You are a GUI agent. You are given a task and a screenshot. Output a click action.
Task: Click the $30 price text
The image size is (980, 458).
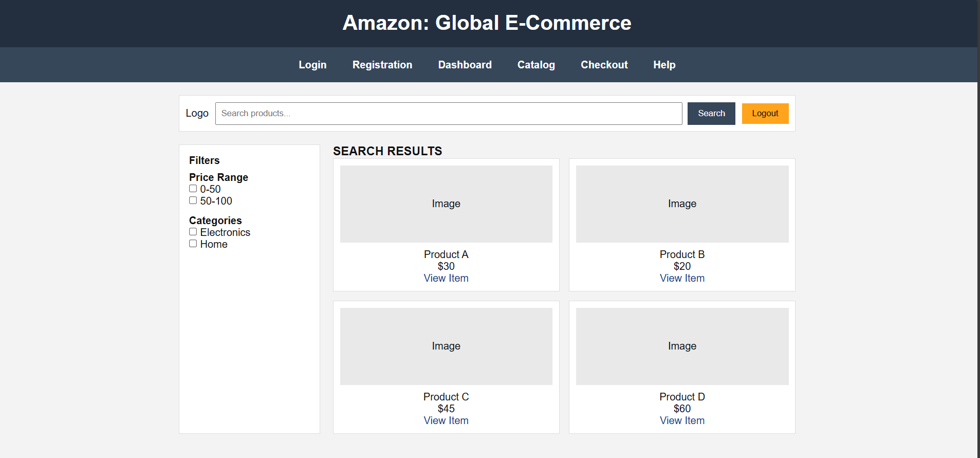446,266
